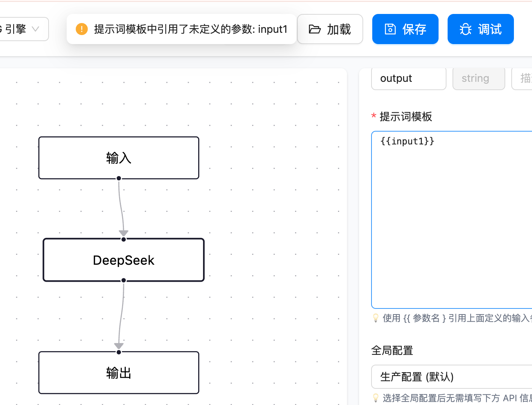
Task: Click the top connection handle of 输出 node
Action: pyautogui.click(x=119, y=352)
